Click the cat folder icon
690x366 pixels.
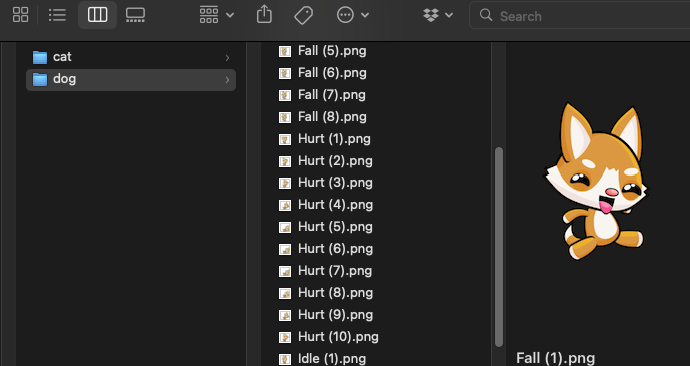[40, 57]
